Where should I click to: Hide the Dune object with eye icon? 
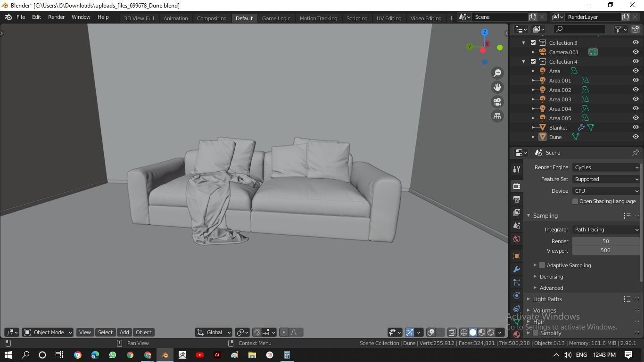(636, 137)
